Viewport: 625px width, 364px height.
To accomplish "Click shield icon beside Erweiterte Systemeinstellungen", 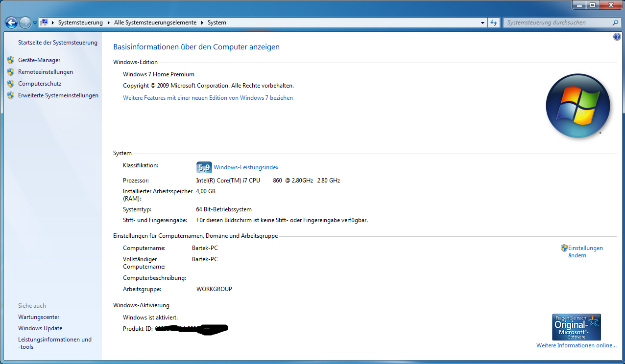I will pyautogui.click(x=11, y=95).
